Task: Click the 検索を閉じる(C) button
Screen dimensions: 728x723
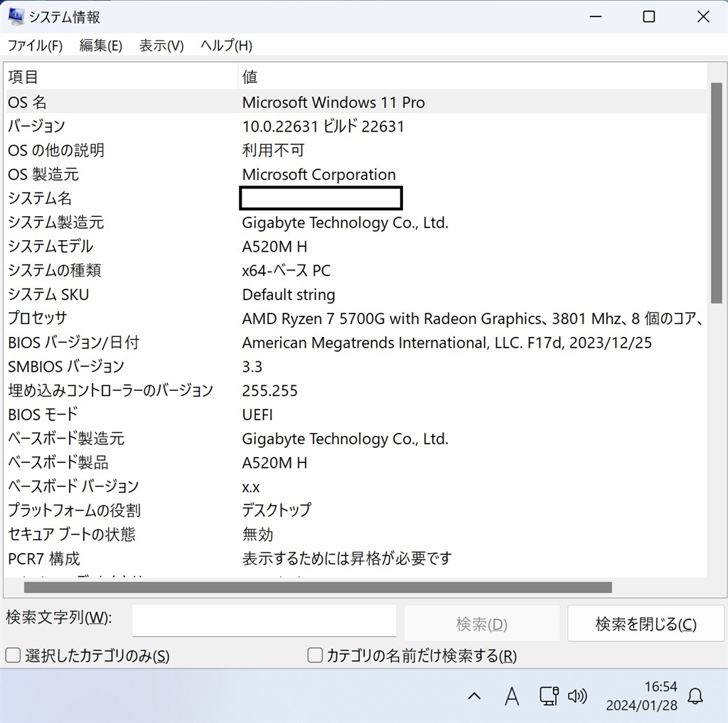Action: [646, 623]
